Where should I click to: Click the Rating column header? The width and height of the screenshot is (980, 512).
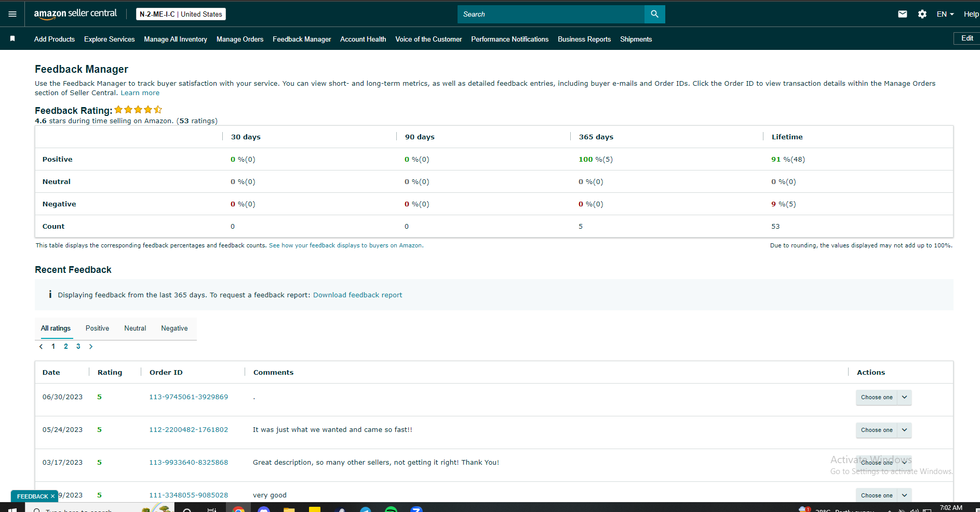point(110,372)
